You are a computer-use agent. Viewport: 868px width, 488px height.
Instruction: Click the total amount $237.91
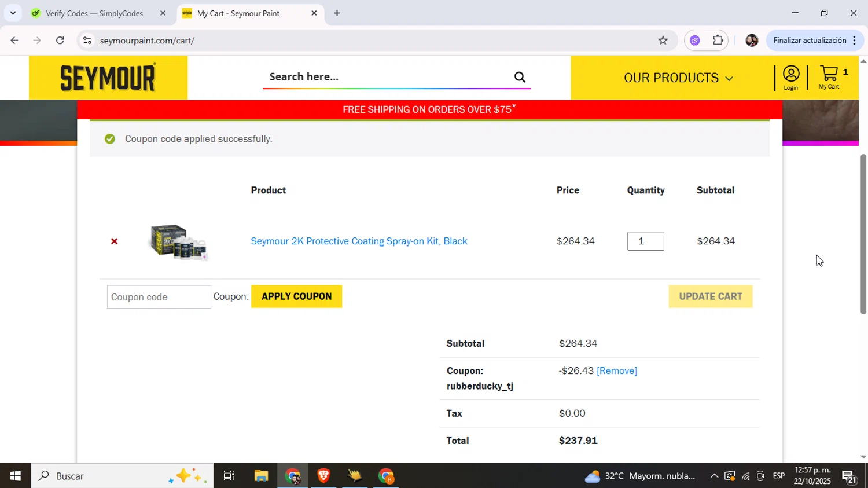tap(578, 441)
